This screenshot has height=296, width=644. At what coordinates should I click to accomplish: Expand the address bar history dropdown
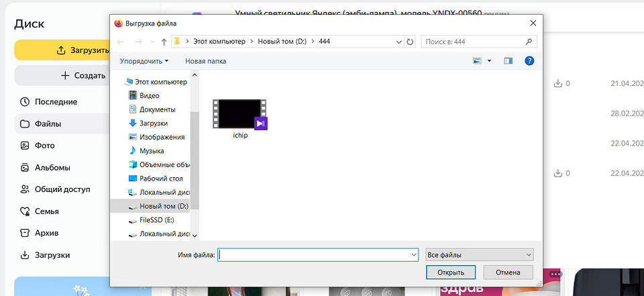(x=400, y=42)
